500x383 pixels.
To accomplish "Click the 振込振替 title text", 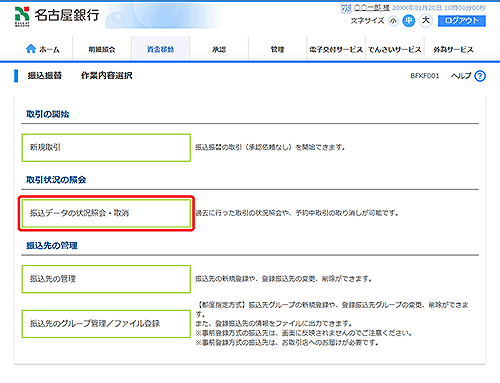I will (x=45, y=76).
